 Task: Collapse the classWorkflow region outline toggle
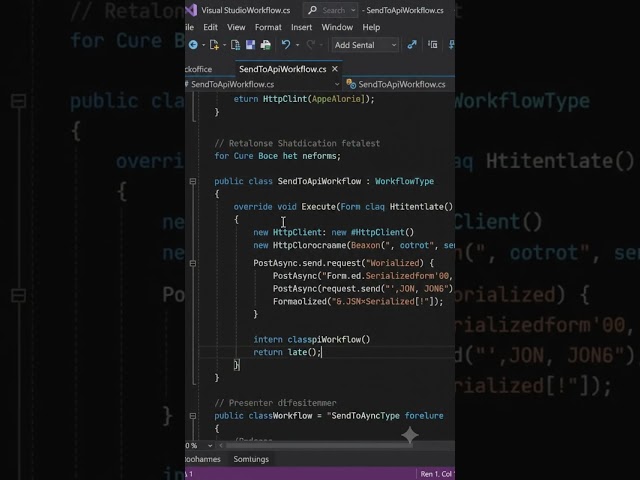point(193,416)
